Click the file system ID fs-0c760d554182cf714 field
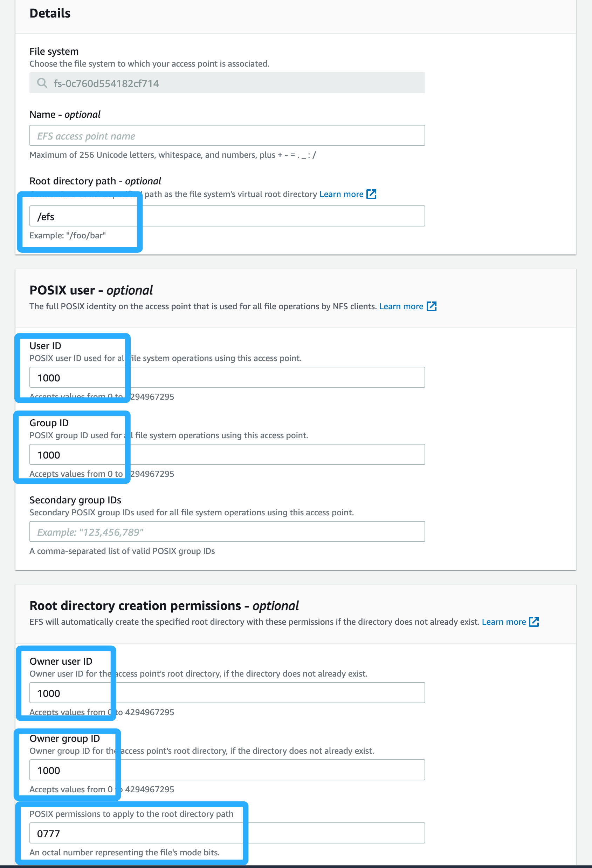Image resolution: width=592 pixels, height=868 pixels. coord(227,83)
